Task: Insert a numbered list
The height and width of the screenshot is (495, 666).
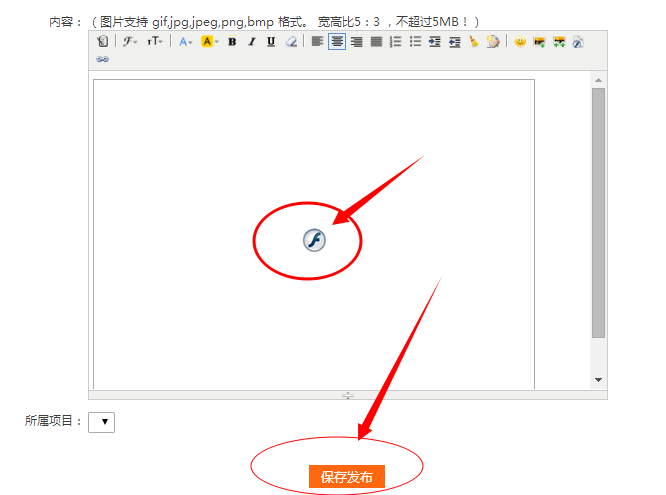Action: click(x=395, y=42)
